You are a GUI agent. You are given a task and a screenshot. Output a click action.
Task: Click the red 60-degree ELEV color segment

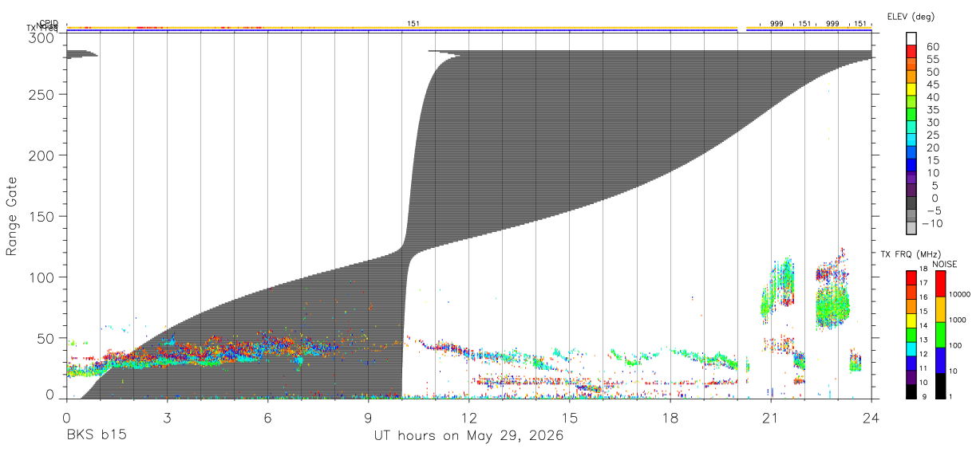point(911,50)
